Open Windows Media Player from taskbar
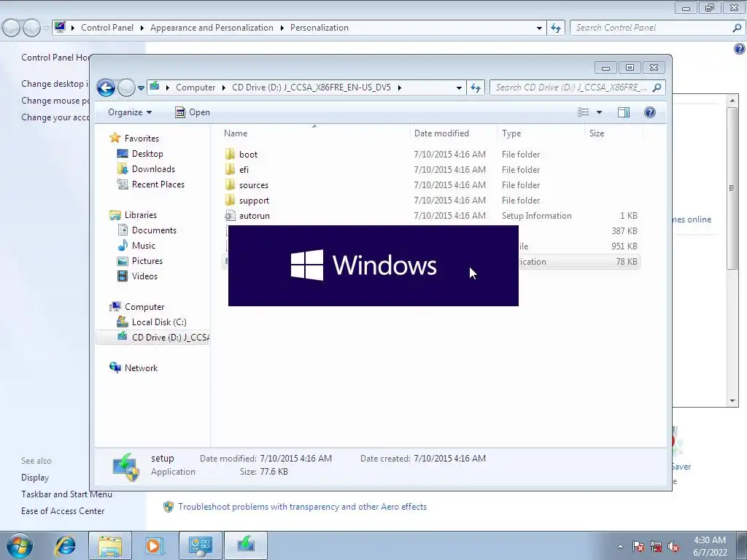Image resolution: width=747 pixels, height=560 pixels. point(155,545)
